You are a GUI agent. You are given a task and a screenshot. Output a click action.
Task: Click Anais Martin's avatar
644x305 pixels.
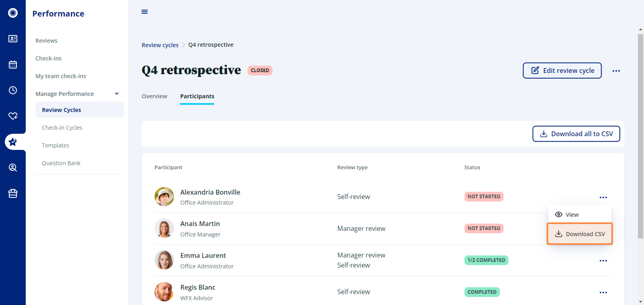(x=164, y=228)
